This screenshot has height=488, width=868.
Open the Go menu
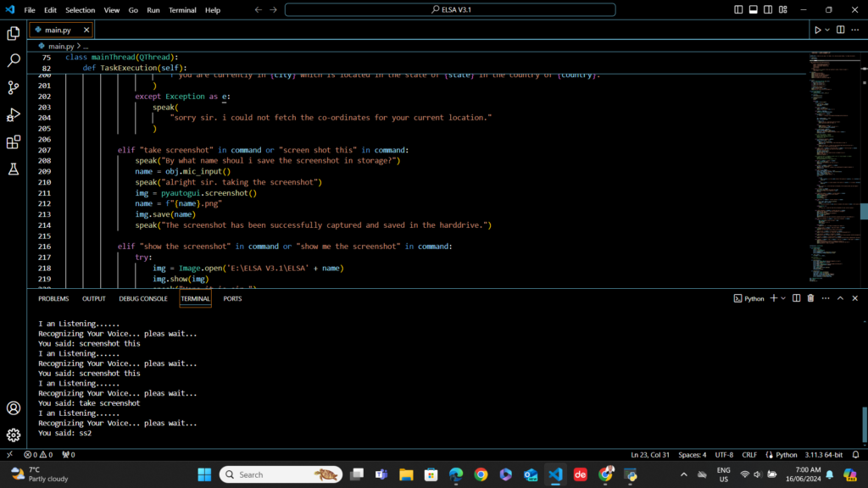[133, 10]
